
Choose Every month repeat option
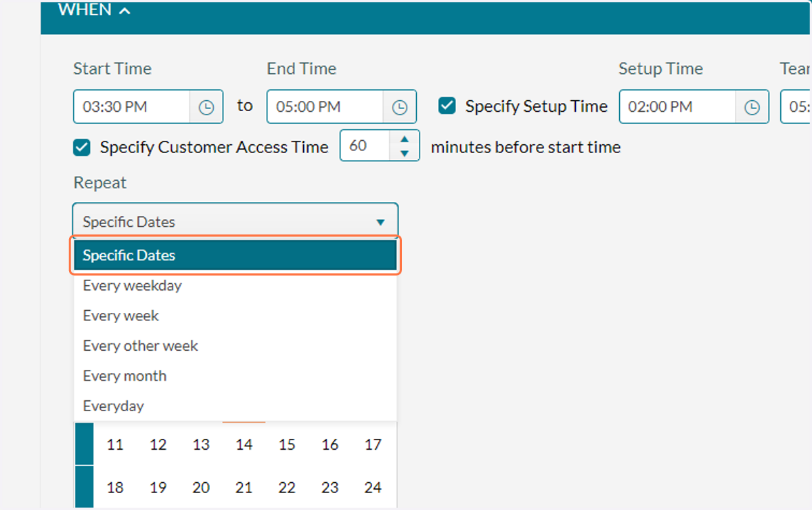(x=235, y=376)
